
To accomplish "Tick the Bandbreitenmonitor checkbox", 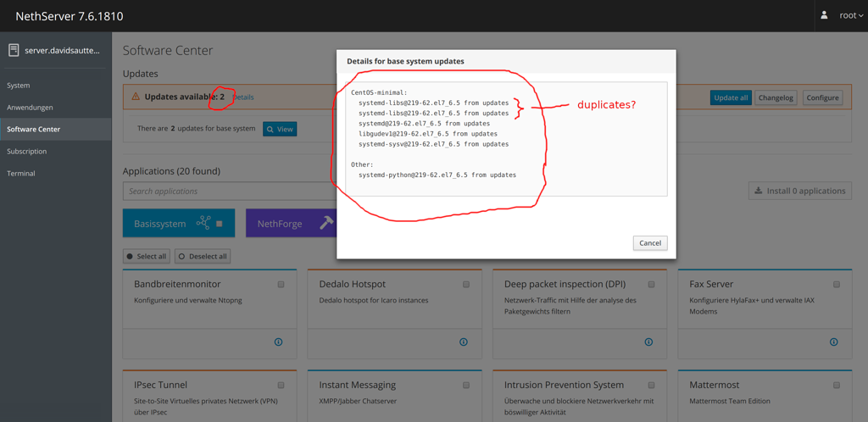I will point(281,284).
